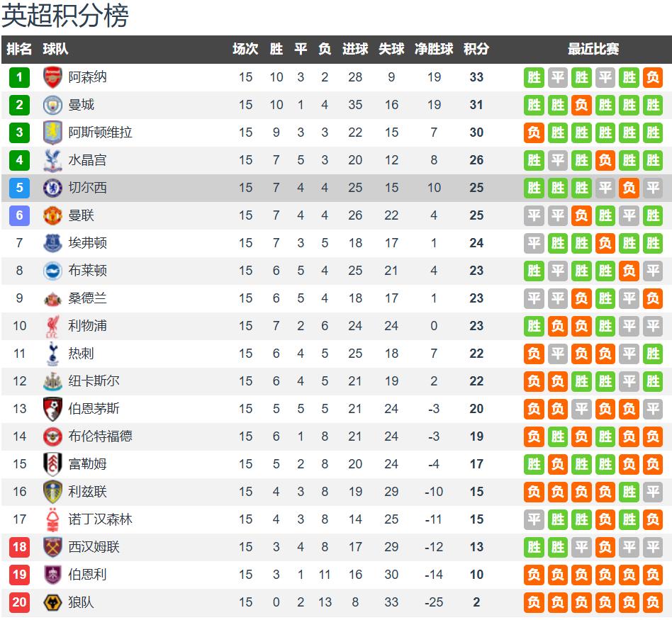Click the Newcastle (纽卡斯尔) crest icon
The height and width of the screenshot is (620, 672).
(53, 381)
